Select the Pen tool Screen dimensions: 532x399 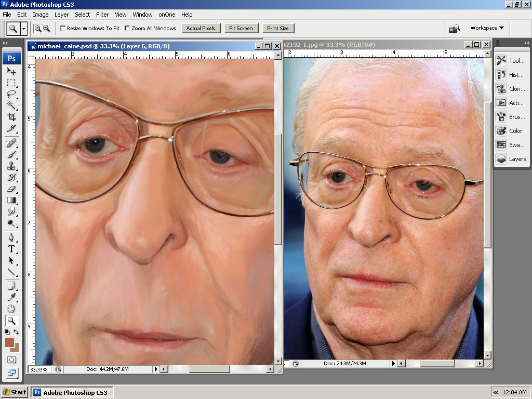tap(11, 237)
